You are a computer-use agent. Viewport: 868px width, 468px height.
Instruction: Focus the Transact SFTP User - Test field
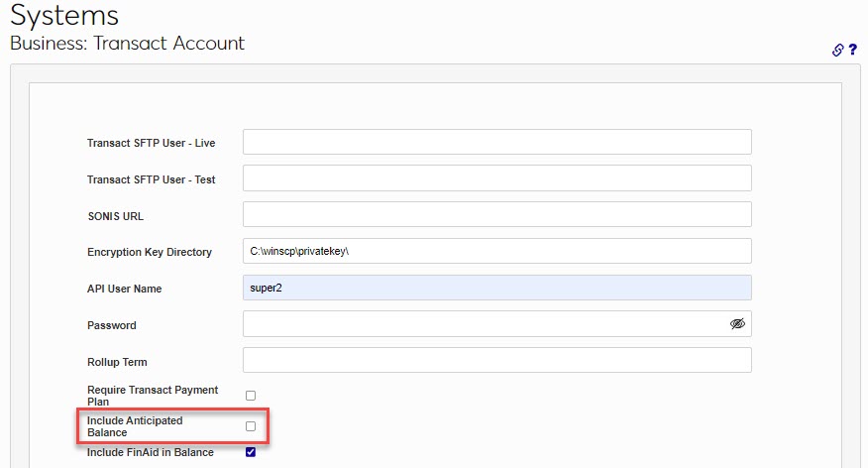click(497, 177)
